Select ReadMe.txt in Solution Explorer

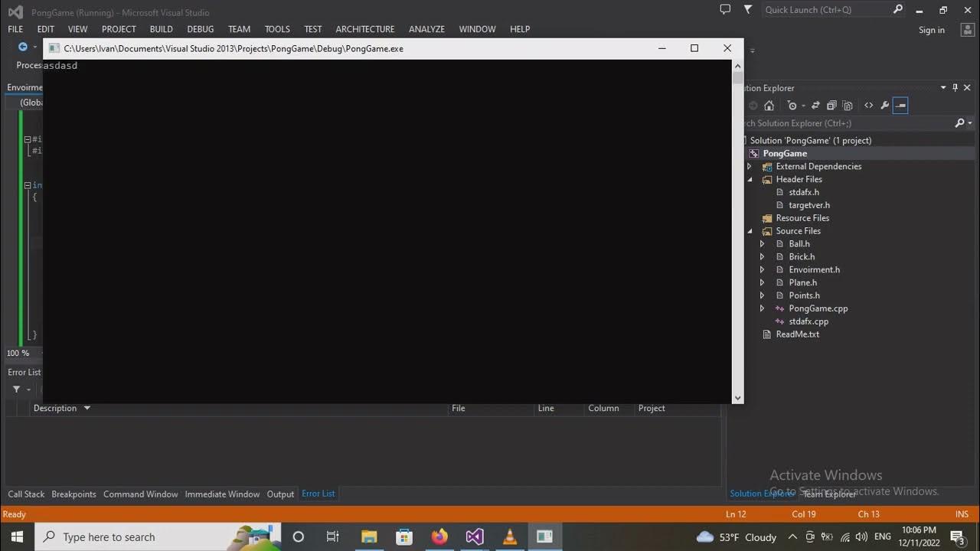pos(797,334)
